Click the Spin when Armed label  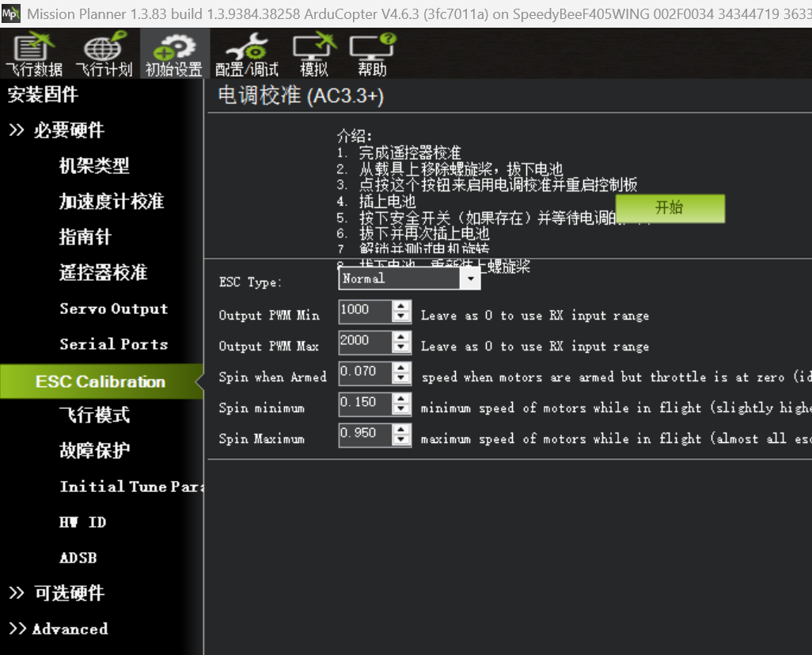pyautogui.click(x=272, y=377)
